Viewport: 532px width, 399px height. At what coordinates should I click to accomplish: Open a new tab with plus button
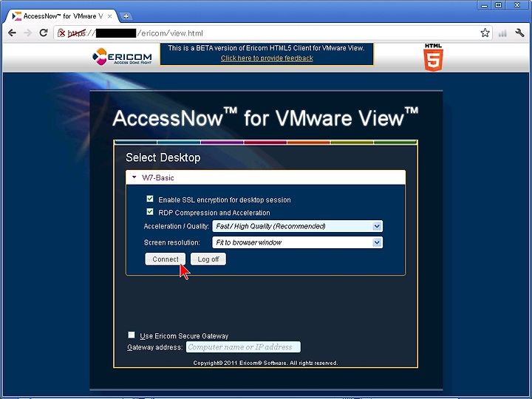[x=126, y=16]
